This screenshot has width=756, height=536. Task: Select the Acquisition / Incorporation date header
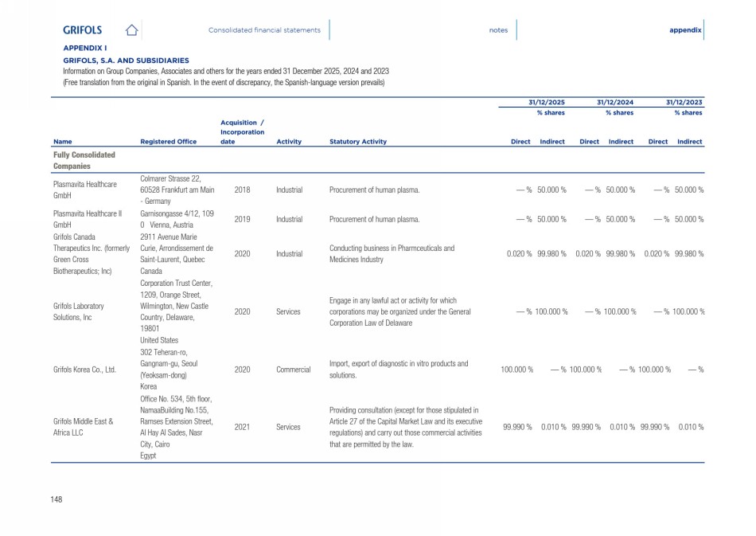click(242, 132)
